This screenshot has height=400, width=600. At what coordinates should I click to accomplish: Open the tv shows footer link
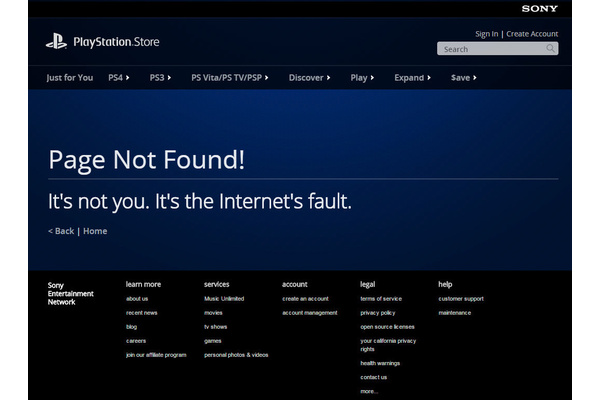coord(215,327)
